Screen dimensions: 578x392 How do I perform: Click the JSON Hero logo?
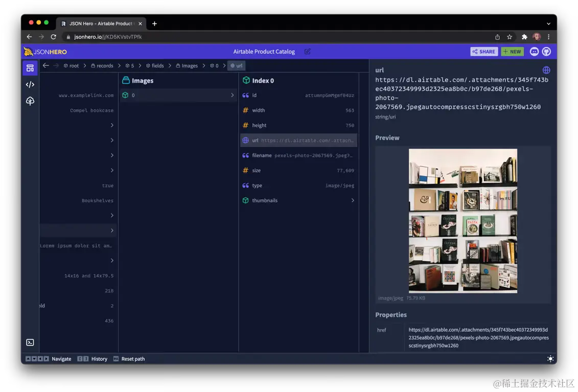click(x=45, y=52)
